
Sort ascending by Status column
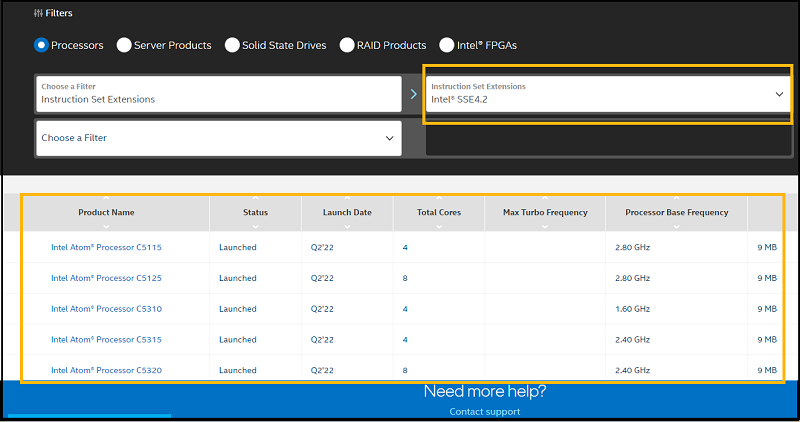coord(255,198)
